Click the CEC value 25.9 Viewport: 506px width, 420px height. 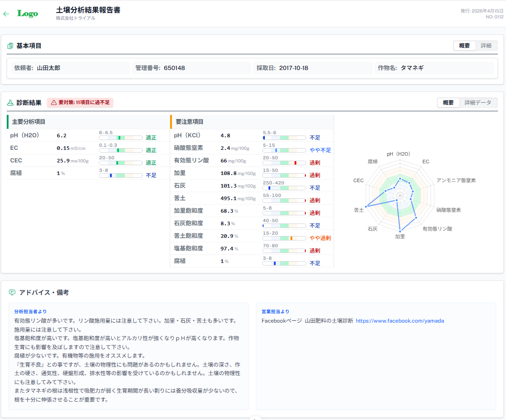point(63,161)
